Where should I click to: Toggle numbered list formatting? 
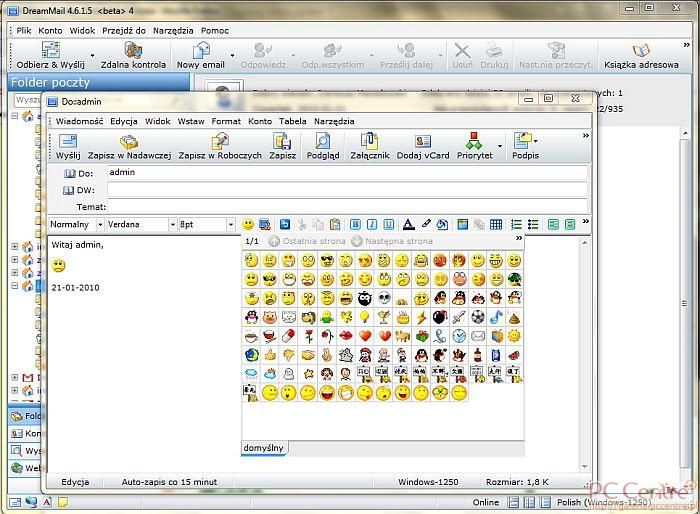(x=516, y=224)
